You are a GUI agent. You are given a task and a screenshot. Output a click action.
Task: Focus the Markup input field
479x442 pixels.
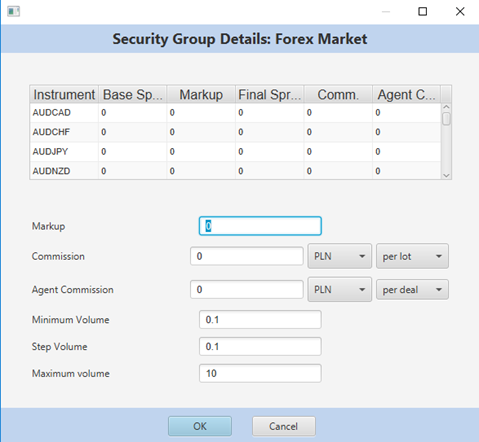260,226
